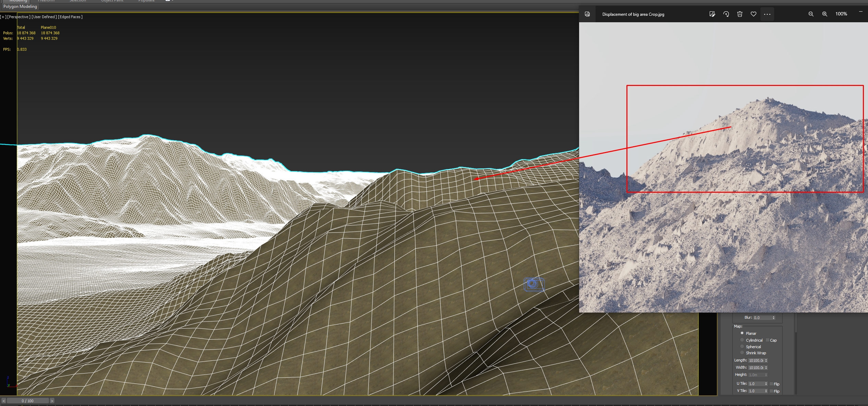Open the See more three-dots menu
The width and height of the screenshot is (868, 406).
(767, 14)
